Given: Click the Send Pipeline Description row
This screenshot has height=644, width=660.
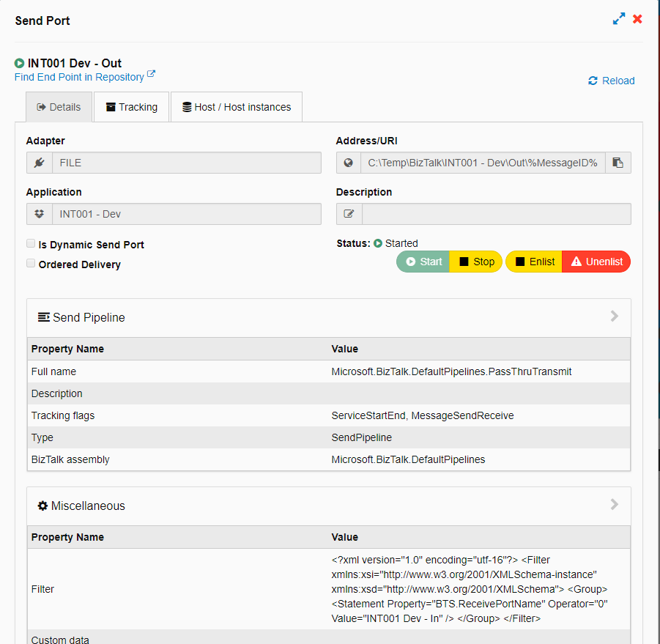Looking at the screenshot, I should (x=329, y=393).
